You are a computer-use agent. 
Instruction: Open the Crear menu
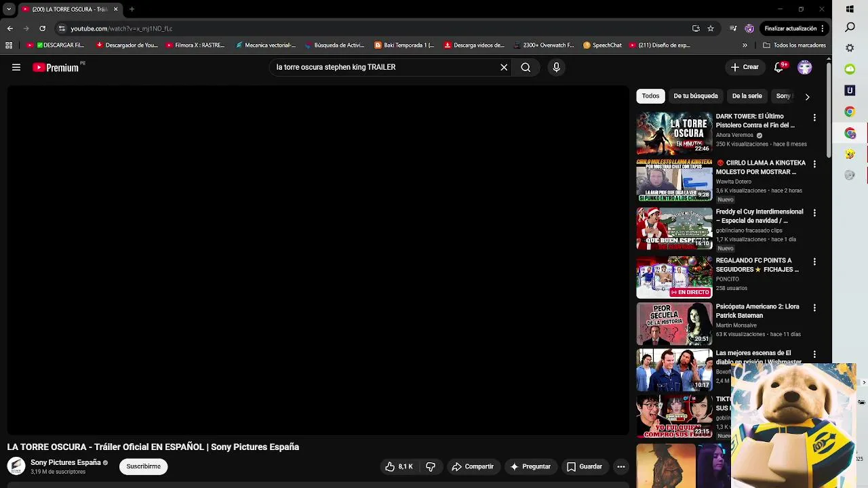point(745,67)
